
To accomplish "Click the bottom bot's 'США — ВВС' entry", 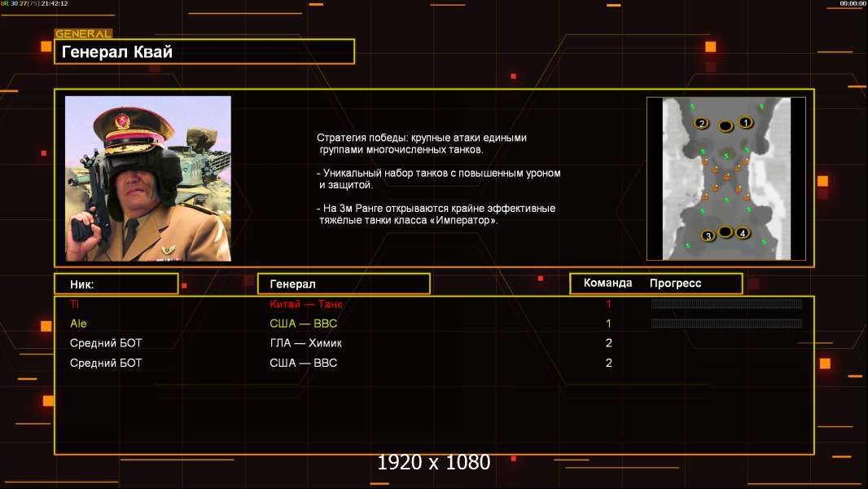I will (x=304, y=363).
